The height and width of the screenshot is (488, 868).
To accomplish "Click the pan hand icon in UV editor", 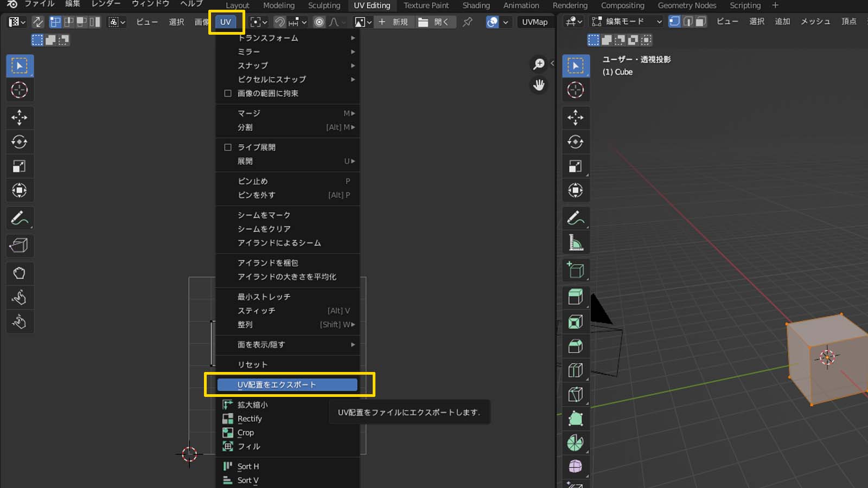I will click(539, 85).
